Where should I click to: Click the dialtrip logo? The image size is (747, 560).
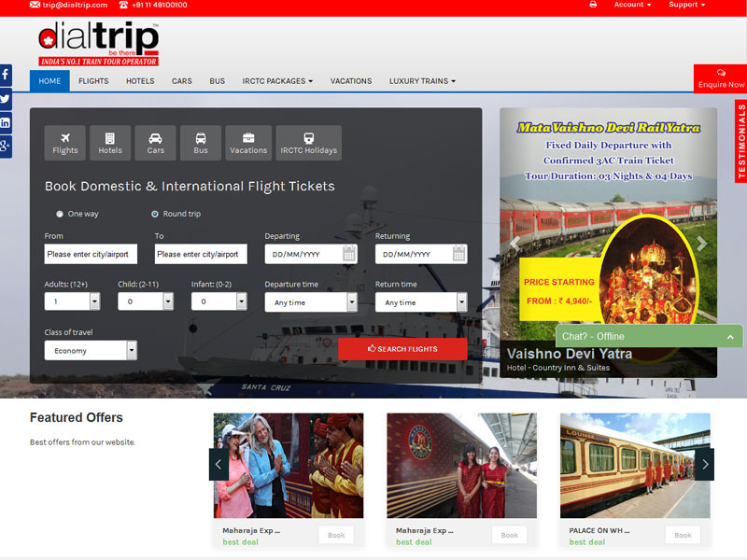tap(99, 43)
